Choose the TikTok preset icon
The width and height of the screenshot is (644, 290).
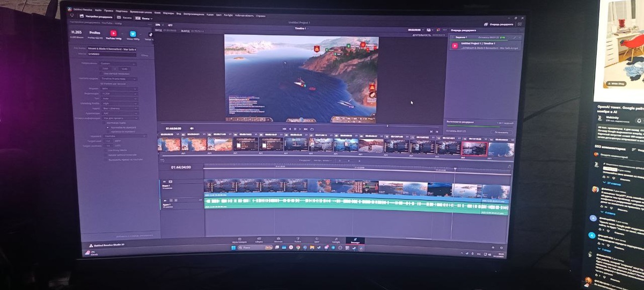150,34
